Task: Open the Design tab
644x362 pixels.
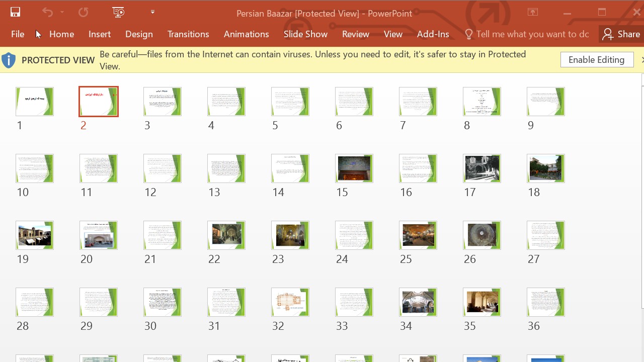Action: [139, 34]
